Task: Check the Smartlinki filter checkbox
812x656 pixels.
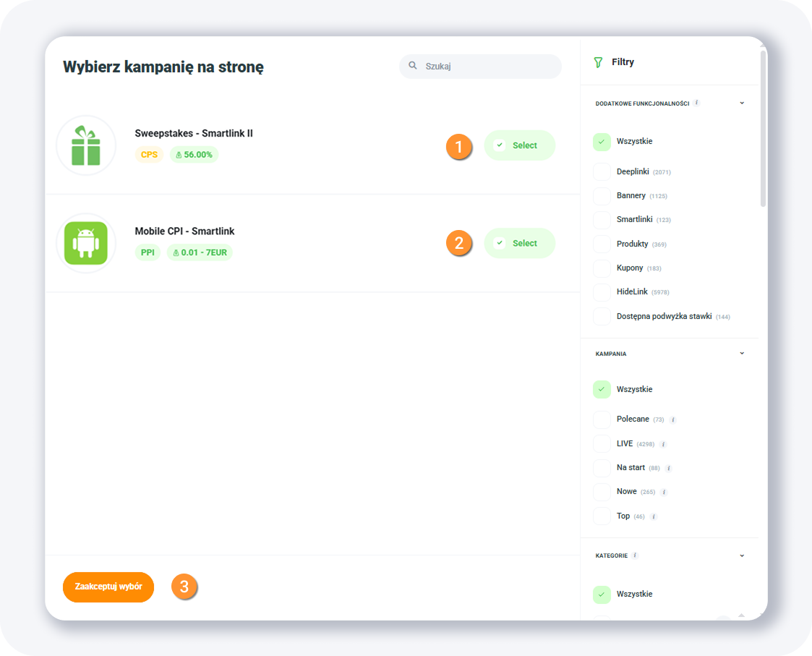Action: click(602, 220)
